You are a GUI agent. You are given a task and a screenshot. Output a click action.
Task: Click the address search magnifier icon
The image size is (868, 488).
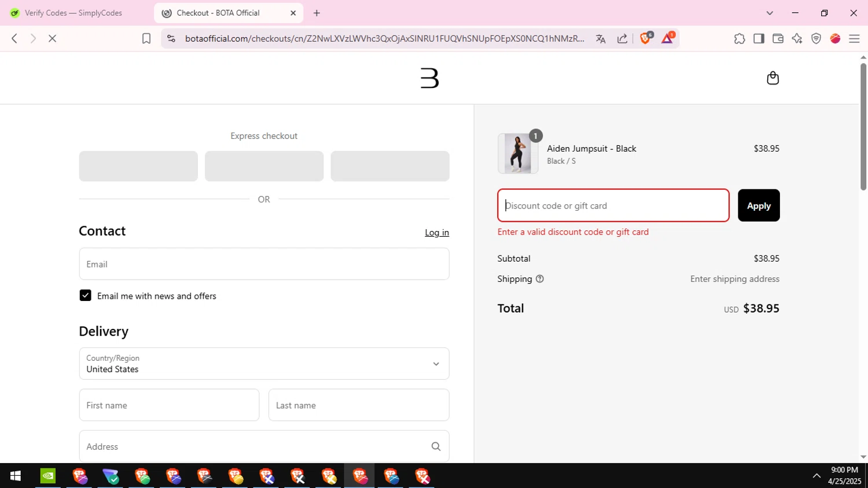coord(436,446)
